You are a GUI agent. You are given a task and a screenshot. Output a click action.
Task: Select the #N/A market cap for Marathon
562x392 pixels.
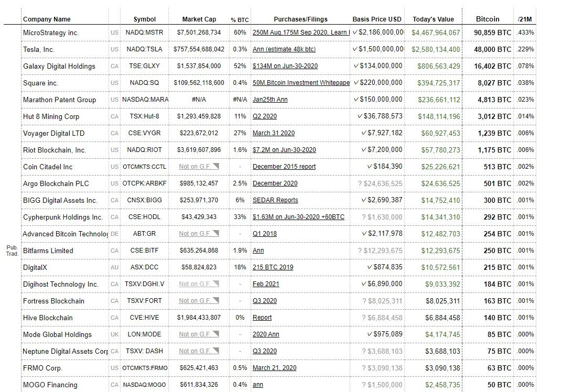coord(199,99)
